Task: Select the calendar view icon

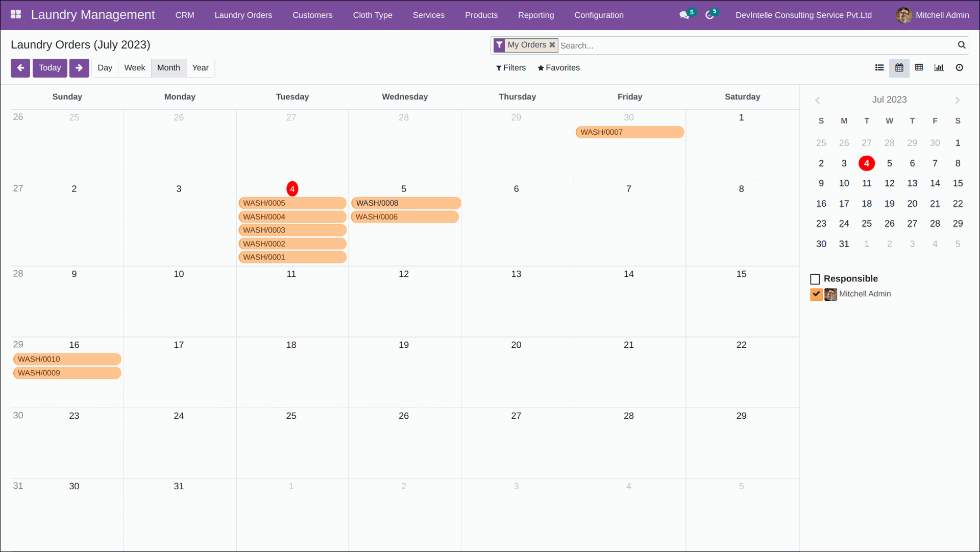Action: click(899, 67)
